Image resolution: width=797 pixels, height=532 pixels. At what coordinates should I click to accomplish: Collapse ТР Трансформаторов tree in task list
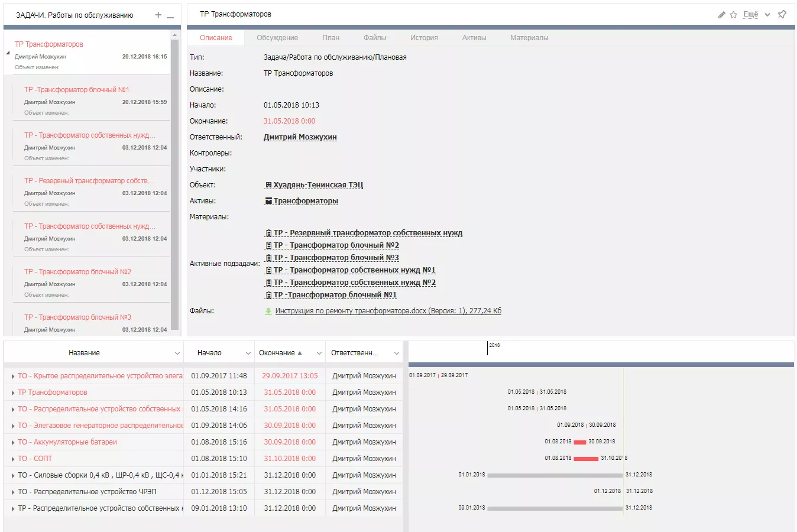[8, 53]
